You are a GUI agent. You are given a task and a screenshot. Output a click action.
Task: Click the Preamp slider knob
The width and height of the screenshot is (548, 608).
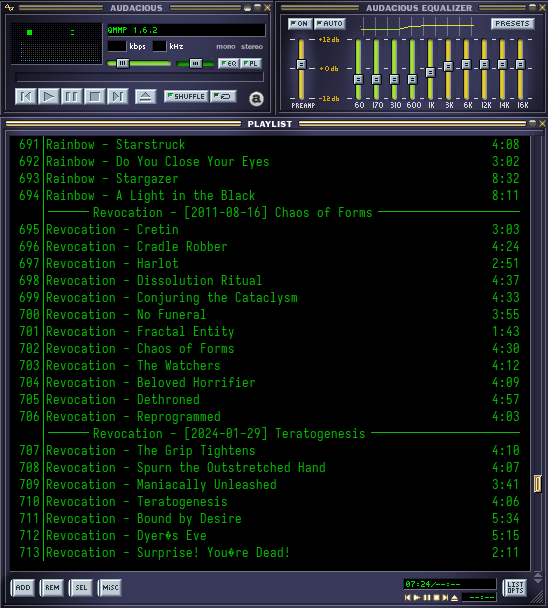click(x=301, y=64)
